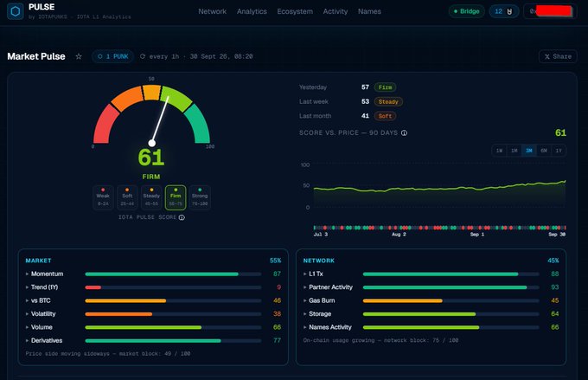Image resolution: width=588 pixels, height=380 pixels.
Task: Open the Activity menu
Action: coord(336,11)
